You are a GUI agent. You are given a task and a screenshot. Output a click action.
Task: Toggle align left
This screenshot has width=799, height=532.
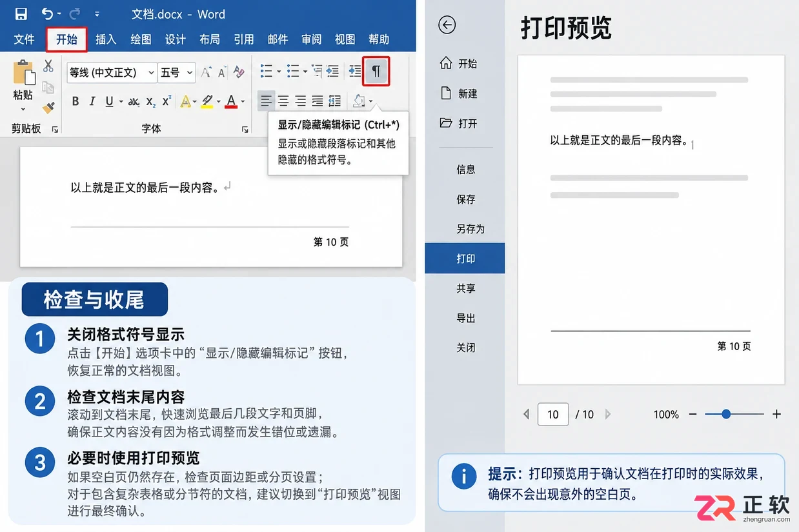[267, 101]
